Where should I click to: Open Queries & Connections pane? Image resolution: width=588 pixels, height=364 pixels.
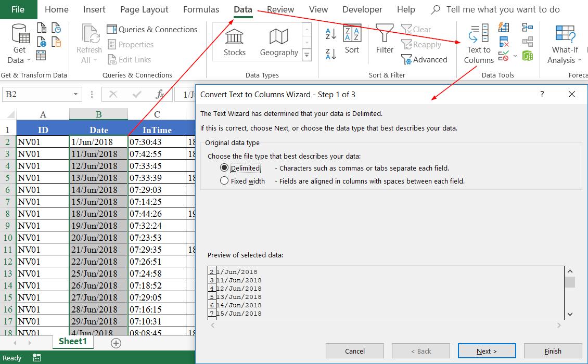point(152,29)
